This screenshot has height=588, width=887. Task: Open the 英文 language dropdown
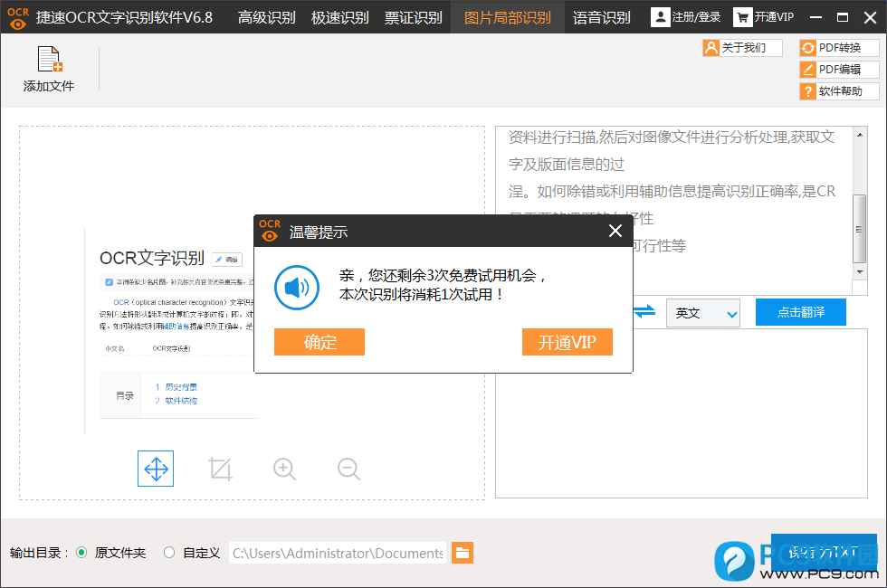703,313
